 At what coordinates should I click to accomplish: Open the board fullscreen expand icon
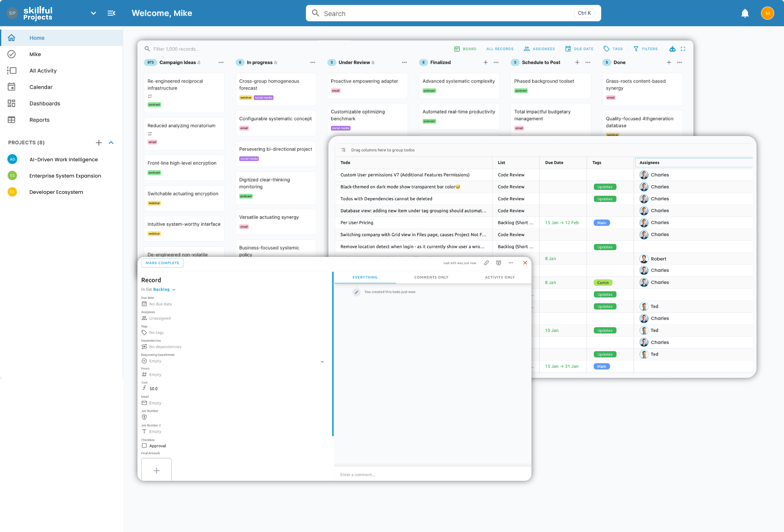point(683,49)
